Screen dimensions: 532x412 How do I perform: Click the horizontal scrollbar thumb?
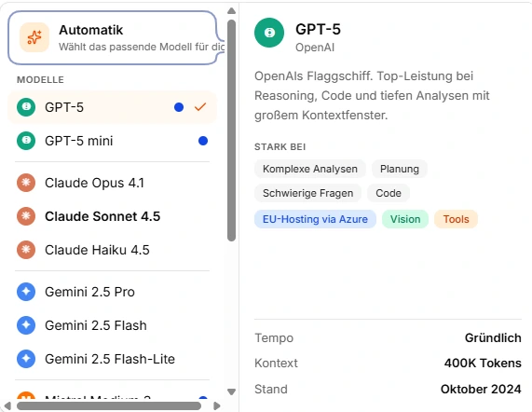(109, 405)
